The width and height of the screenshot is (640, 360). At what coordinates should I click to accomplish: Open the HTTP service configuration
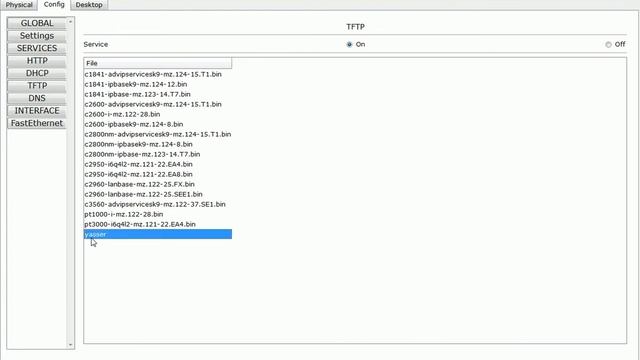[37, 61]
